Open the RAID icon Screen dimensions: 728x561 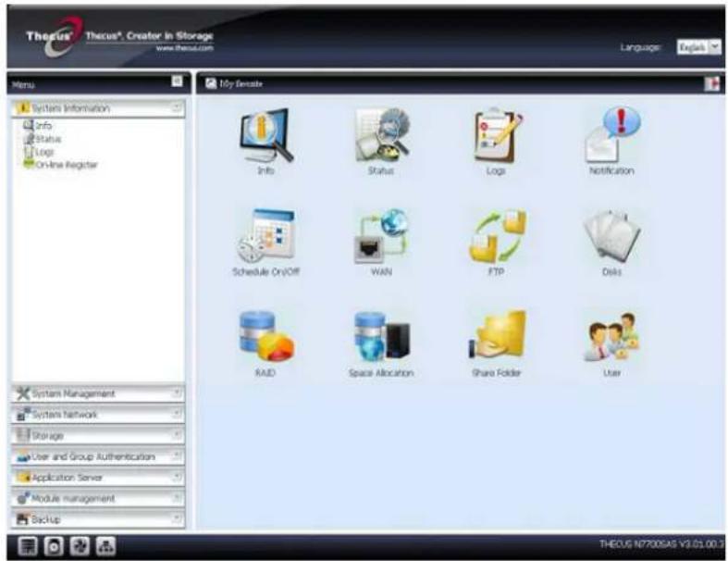[266, 336]
